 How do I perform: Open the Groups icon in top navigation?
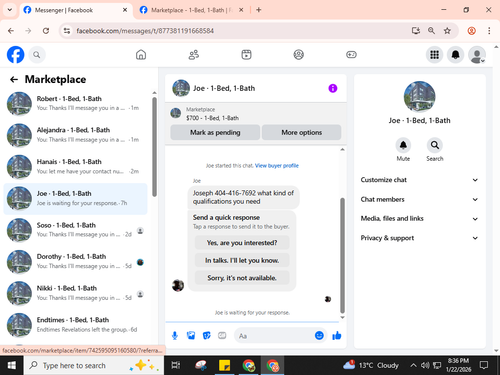299,55
